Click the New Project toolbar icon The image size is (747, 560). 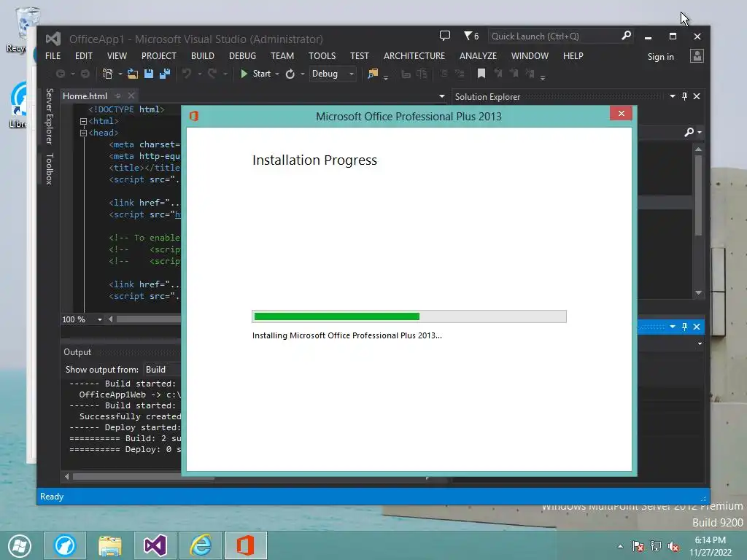(108, 74)
